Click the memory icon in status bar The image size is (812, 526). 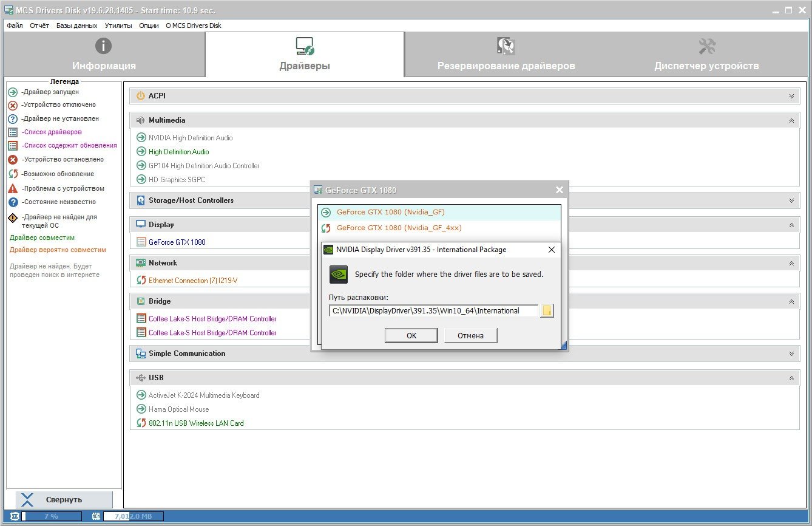(x=96, y=516)
